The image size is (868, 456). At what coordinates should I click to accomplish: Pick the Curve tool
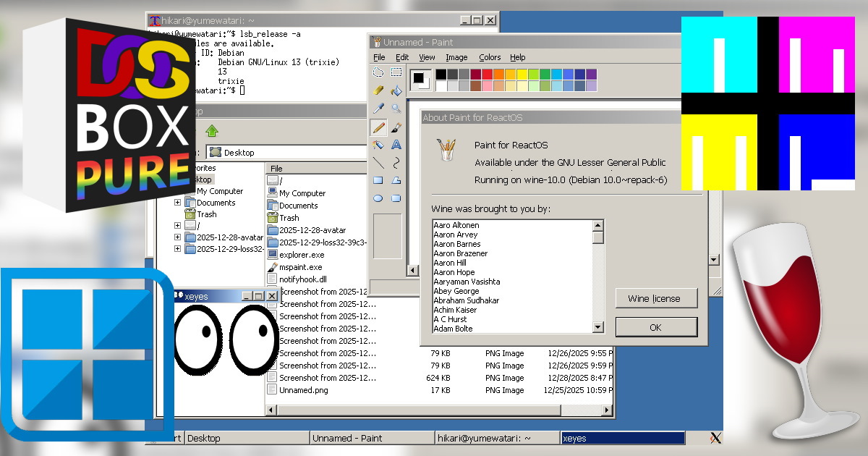(x=397, y=164)
